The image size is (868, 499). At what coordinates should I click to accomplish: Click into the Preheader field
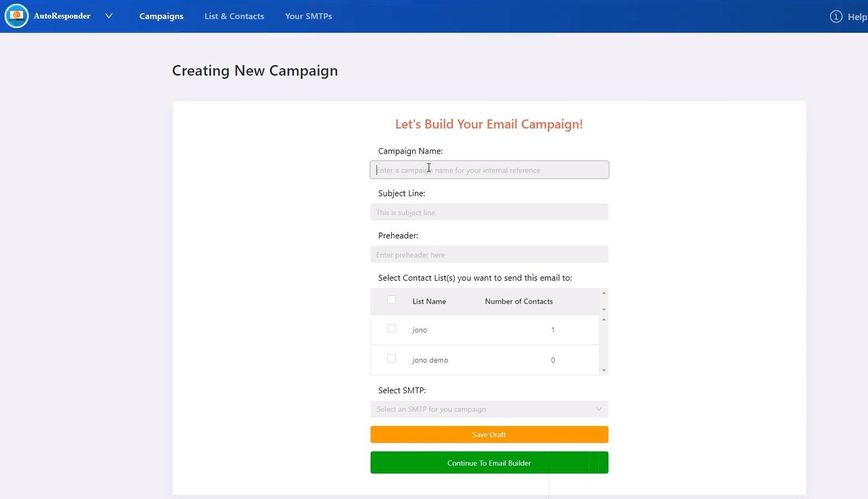pos(489,254)
